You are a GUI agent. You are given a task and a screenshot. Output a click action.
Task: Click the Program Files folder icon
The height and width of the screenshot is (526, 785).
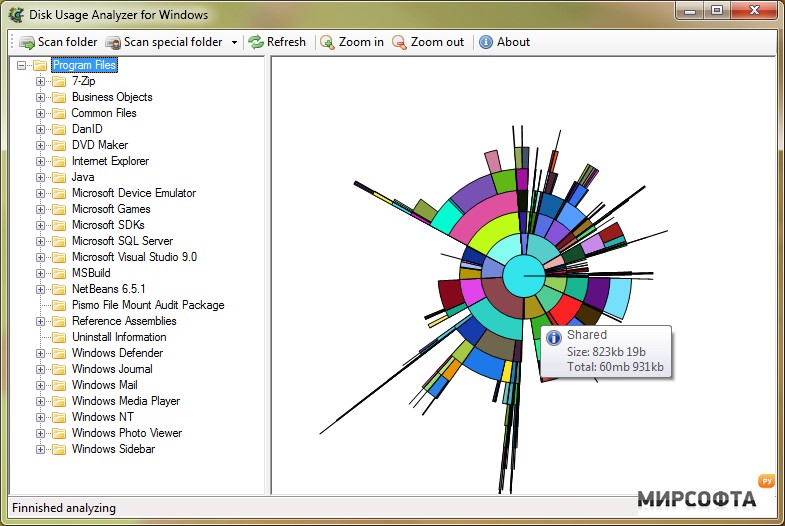click(40, 65)
